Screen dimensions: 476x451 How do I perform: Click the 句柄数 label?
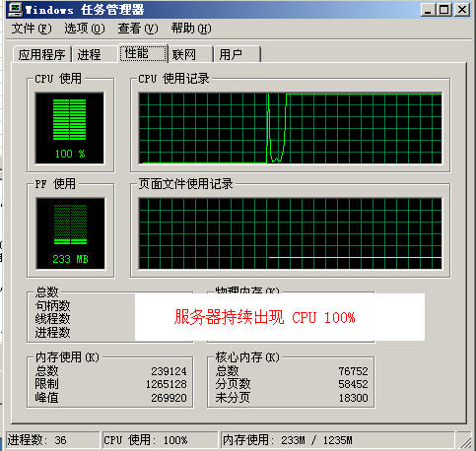[52, 306]
